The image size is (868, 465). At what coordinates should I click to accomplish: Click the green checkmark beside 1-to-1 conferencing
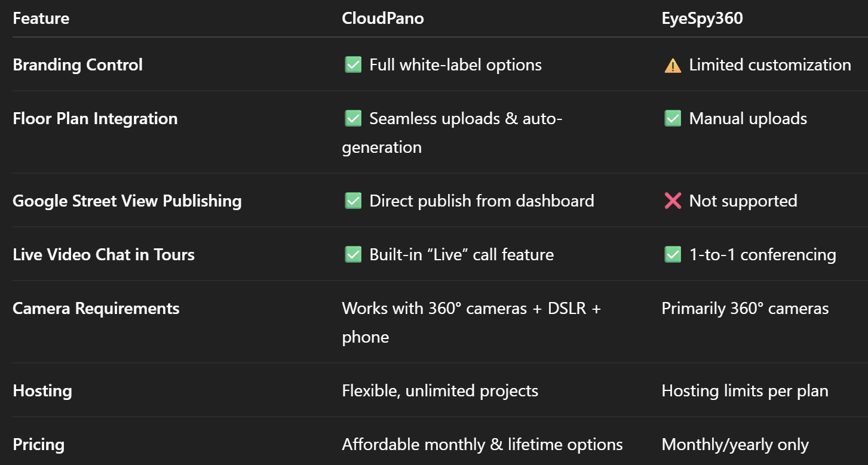click(x=673, y=254)
